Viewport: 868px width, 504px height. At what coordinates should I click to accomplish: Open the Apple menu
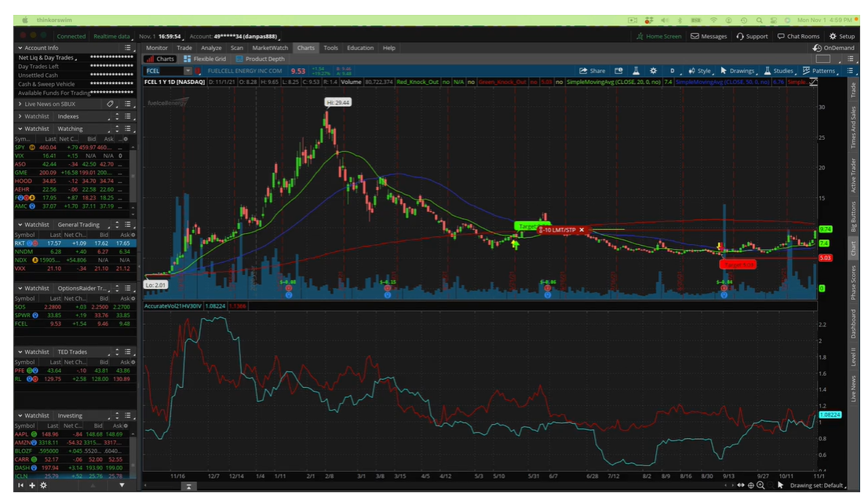[x=24, y=20]
